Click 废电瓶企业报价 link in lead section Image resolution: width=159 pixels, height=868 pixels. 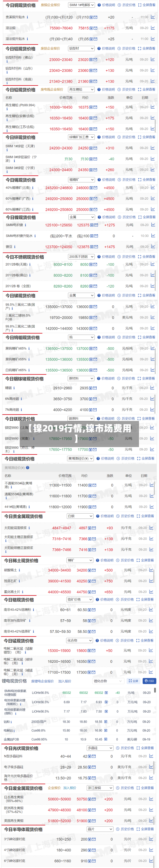point(52,89)
